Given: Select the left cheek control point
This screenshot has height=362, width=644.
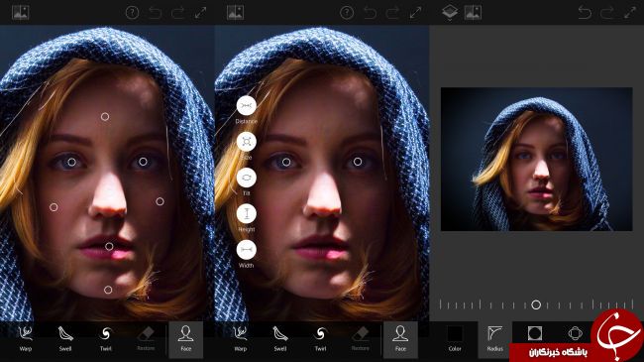Looking at the screenshot, I should 54,207.
